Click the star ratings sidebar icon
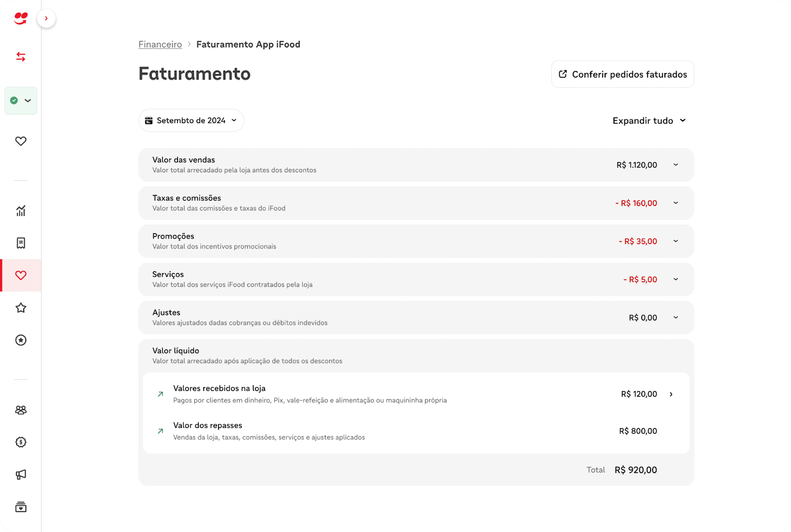Screen dimensions: 791x532 [21, 308]
